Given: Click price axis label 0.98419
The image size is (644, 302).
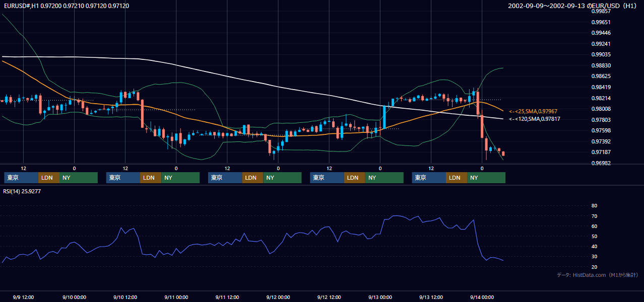Looking at the screenshot, I should click(601, 87).
